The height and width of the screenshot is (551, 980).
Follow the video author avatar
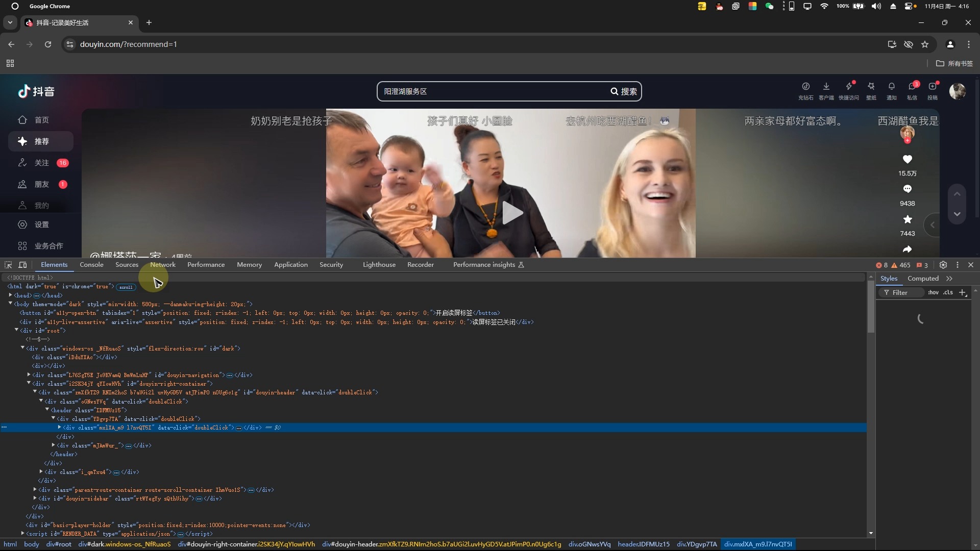[908, 135]
